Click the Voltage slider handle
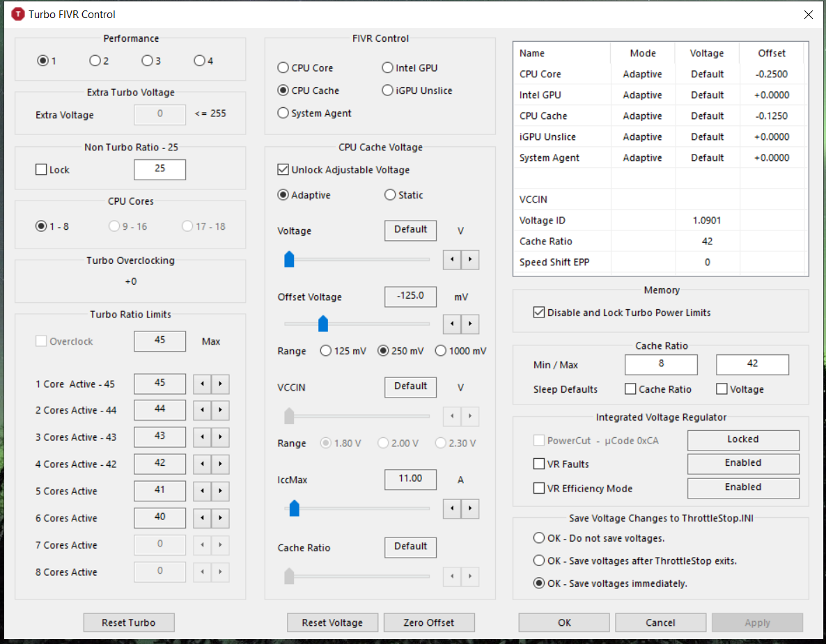Image resolution: width=826 pixels, height=644 pixels. (289, 259)
